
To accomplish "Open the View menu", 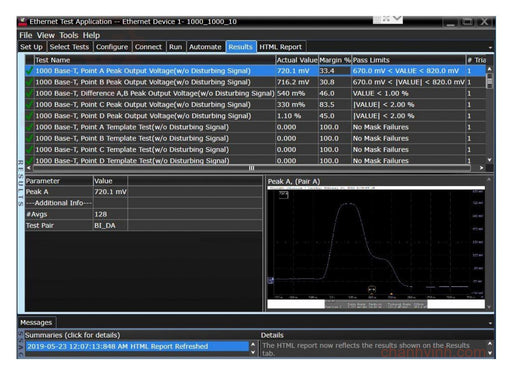I will point(45,35).
